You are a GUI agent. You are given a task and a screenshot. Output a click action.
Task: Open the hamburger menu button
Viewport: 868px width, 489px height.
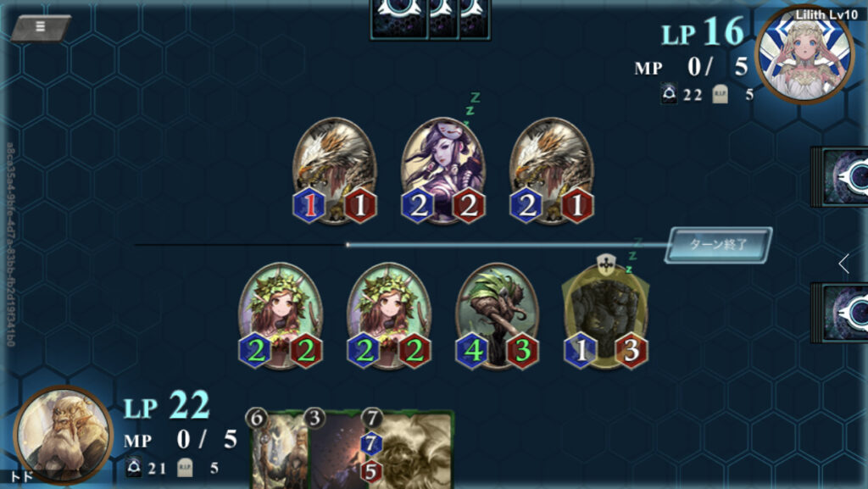(x=41, y=27)
